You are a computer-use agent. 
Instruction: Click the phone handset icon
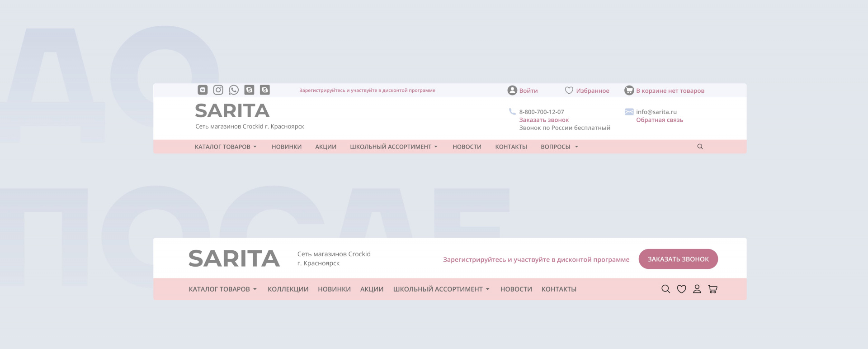tap(512, 111)
